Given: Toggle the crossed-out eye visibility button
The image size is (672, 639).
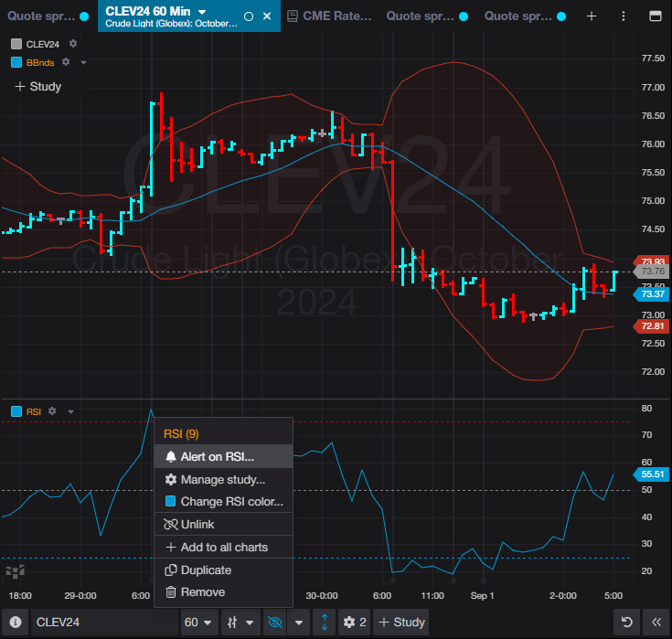Looking at the screenshot, I should 273,623.
